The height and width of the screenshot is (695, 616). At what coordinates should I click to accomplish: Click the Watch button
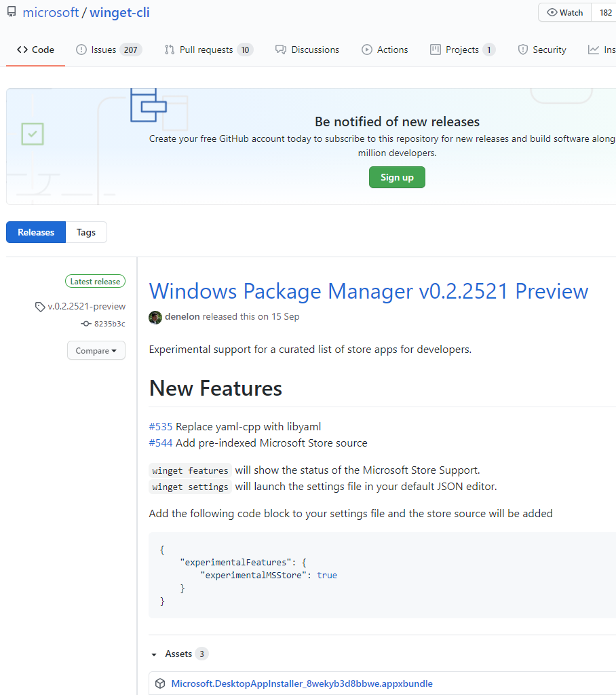565,12
